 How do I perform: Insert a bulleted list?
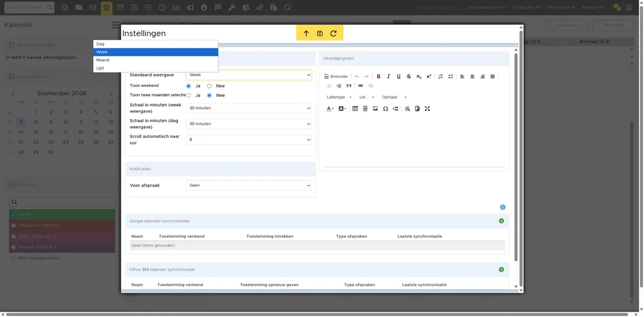pyautogui.click(x=451, y=77)
